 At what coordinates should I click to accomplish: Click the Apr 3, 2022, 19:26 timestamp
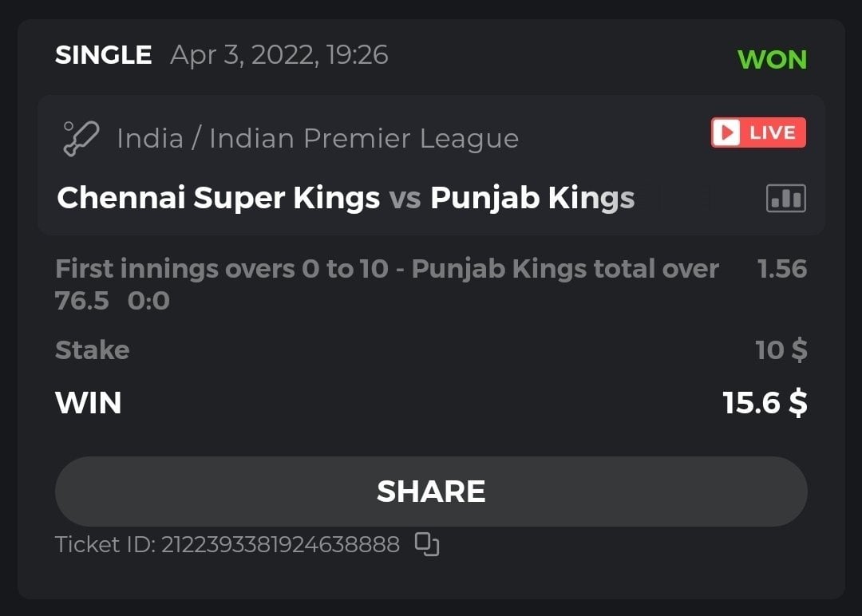pyautogui.click(x=279, y=55)
